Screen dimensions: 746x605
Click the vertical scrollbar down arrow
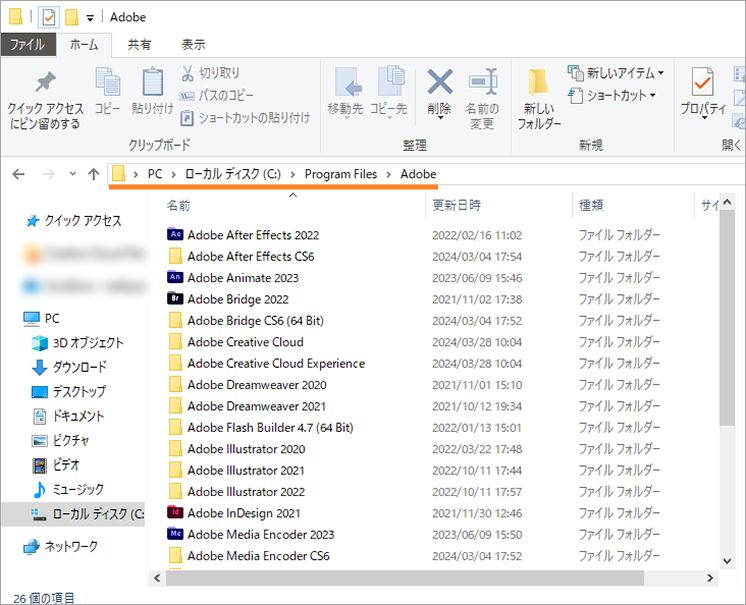[x=727, y=561]
